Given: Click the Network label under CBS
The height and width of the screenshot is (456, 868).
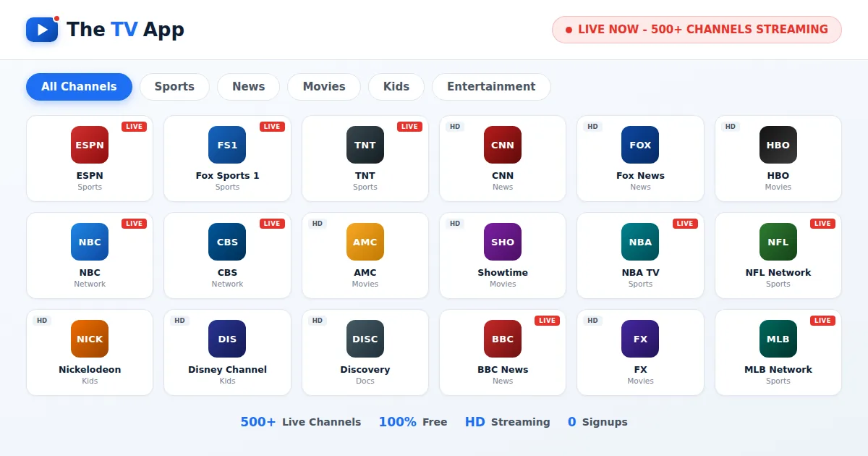Looking at the screenshot, I should click(227, 284).
